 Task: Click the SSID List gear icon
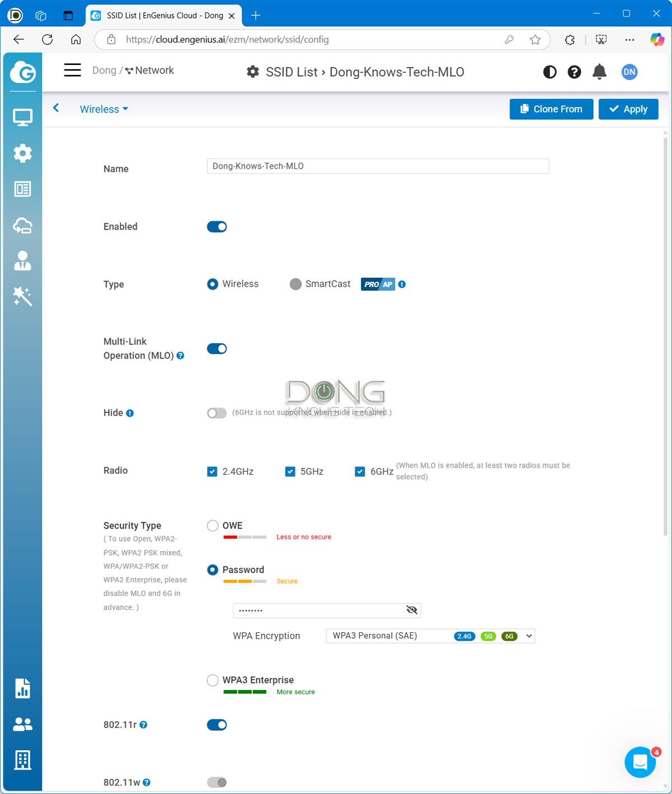pyautogui.click(x=253, y=72)
